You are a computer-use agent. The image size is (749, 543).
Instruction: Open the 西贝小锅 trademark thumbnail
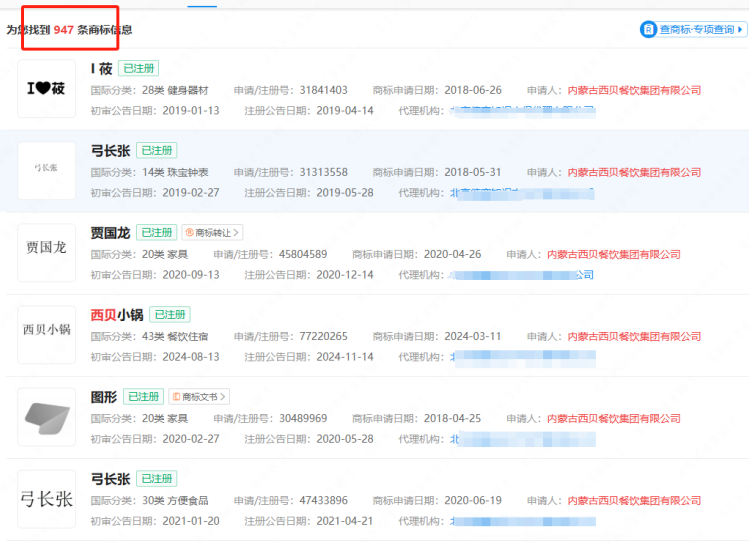(x=46, y=335)
